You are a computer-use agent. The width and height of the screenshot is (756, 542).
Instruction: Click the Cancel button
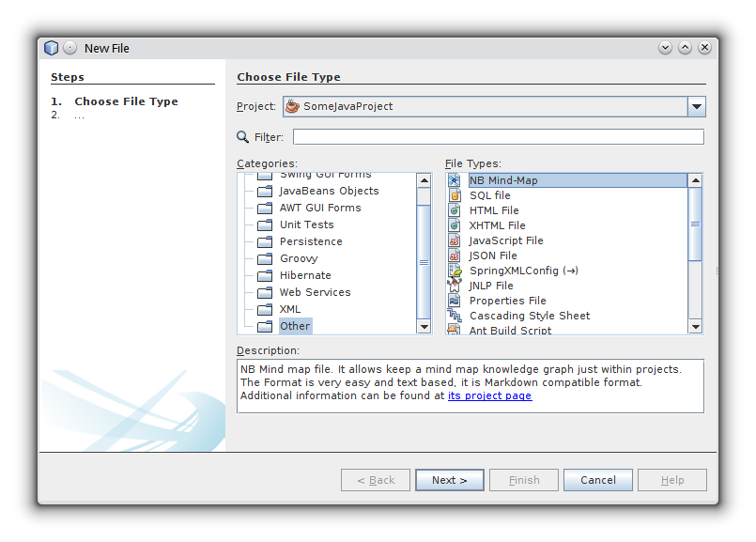598,480
